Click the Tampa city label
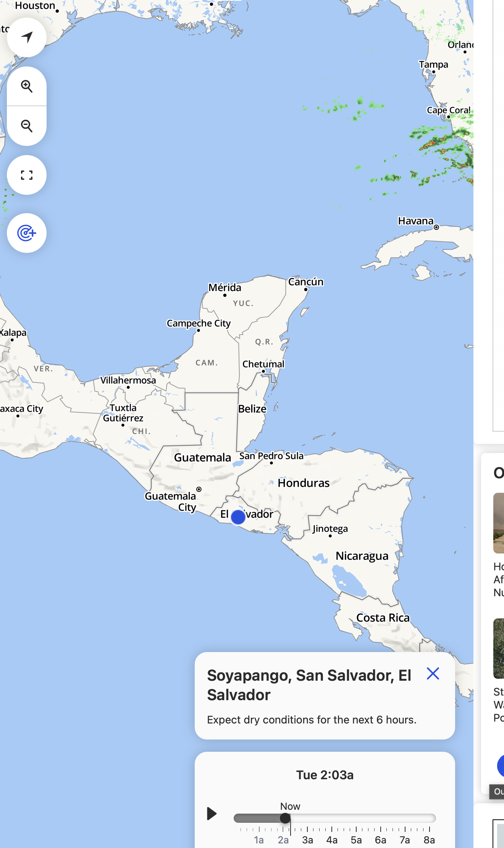 pyautogui.click(x=433, y=65)
